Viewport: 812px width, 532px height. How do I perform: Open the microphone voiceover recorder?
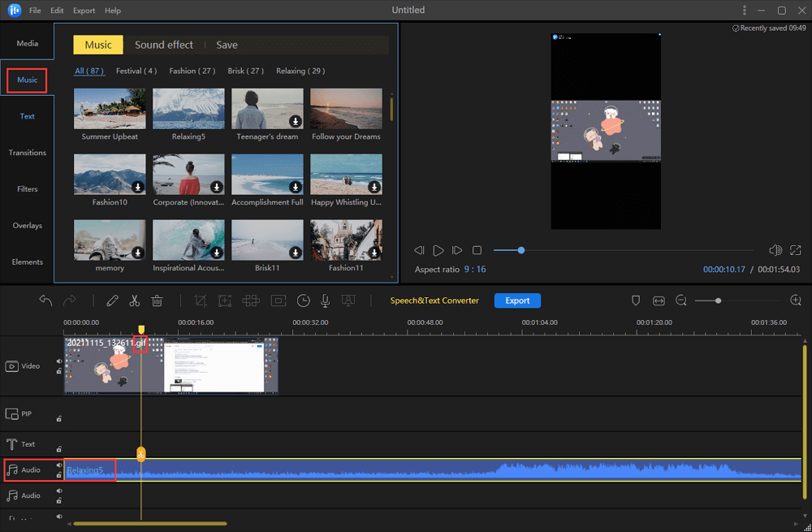tap(325, 301)
